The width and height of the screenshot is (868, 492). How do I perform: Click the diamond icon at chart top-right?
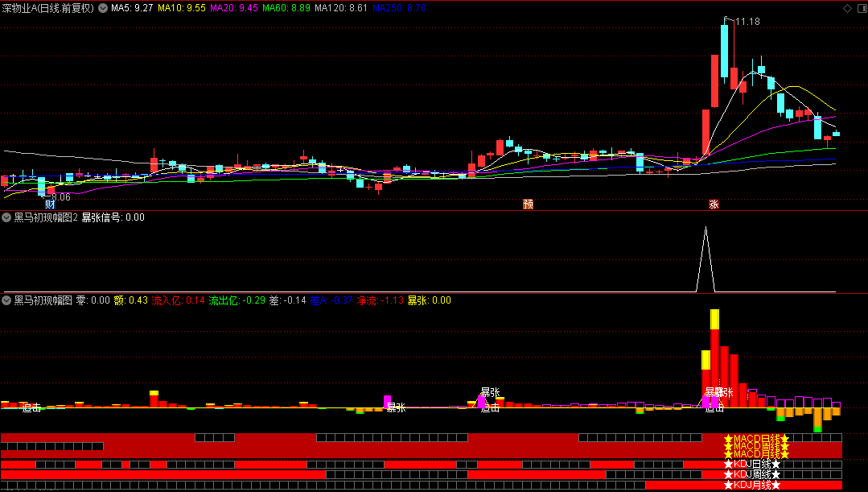pos(848,8)
